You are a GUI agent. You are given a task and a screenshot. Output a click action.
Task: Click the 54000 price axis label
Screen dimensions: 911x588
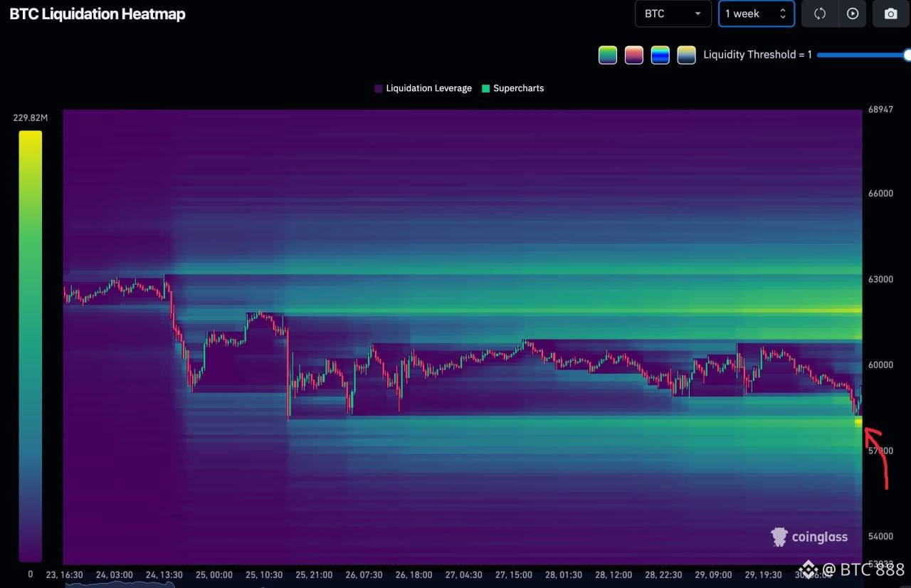[880, 536]
